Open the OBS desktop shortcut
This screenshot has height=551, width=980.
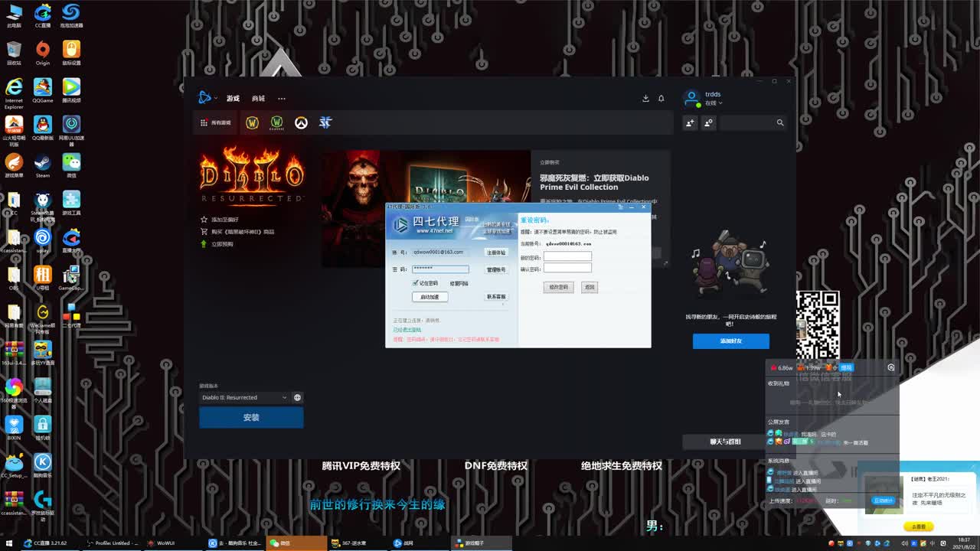14,278
